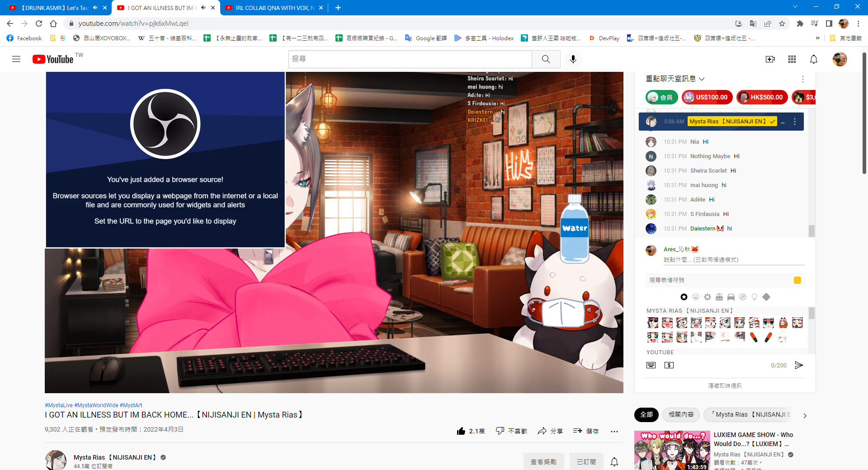The image size is (868, 470).
Task: Click the search magnifier button
Action: click(546, 59)
